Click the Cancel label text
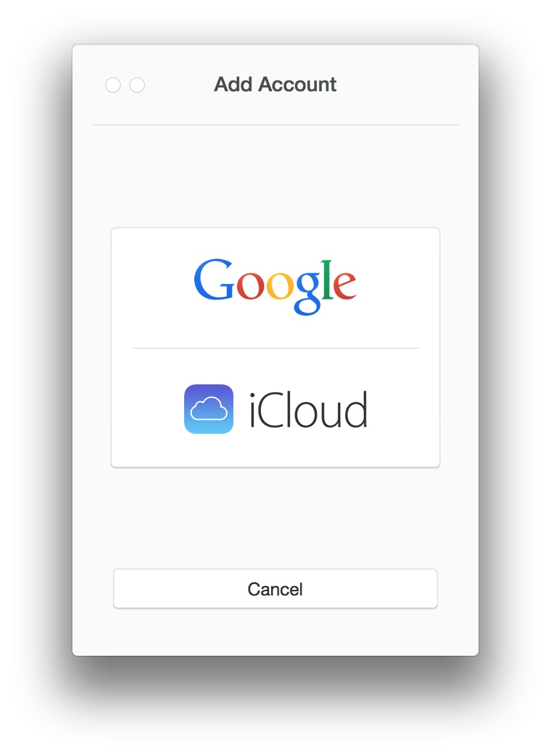The width and height of the screenshot is (551, 756). pyautogui.click(x=275, y=589)
